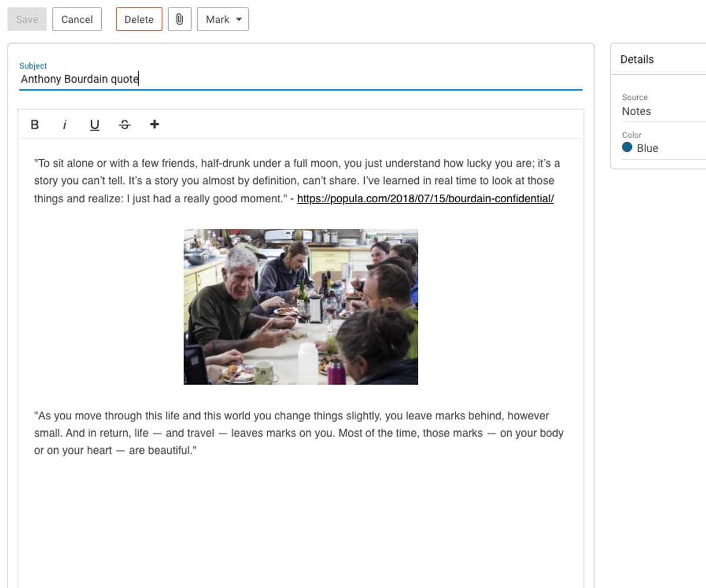The image size is (706, 588).
Task: Click the Details panel header
Action: pyautogui.click(x=637, y=59)
